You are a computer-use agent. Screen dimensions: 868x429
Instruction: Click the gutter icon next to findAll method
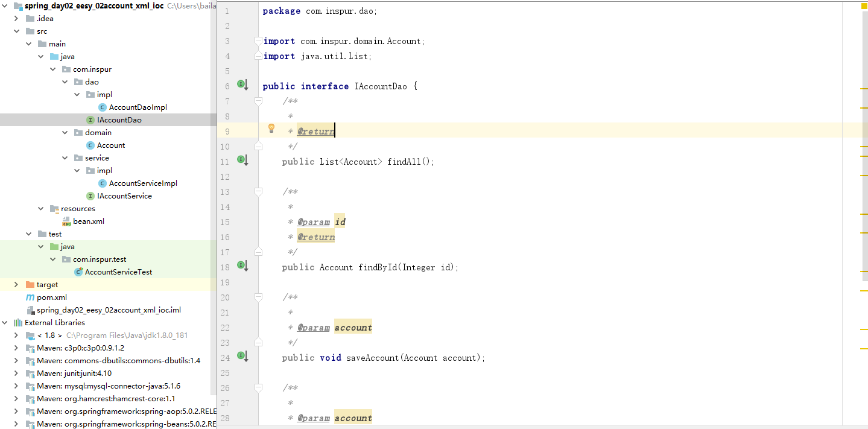[242, 160]
